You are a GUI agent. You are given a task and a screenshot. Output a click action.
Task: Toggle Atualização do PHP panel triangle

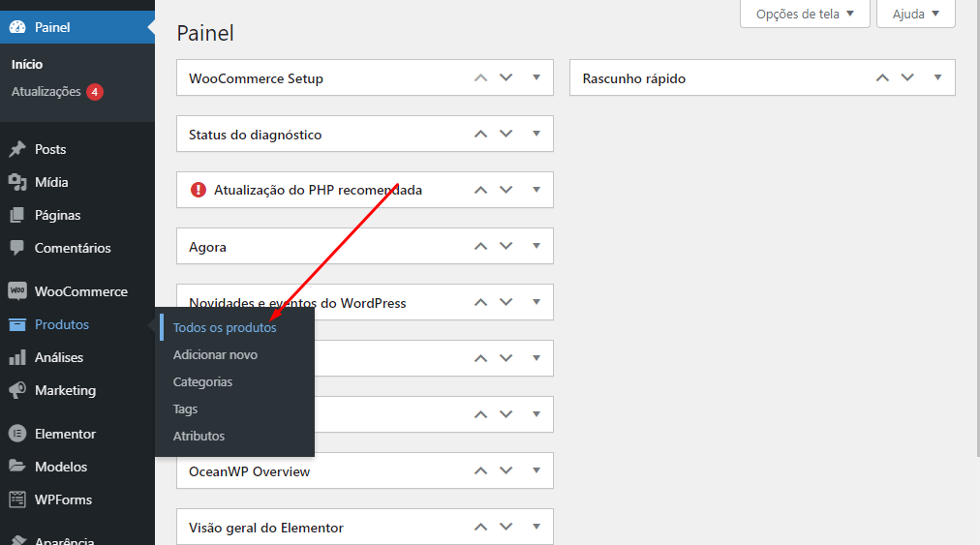point(536,190)
